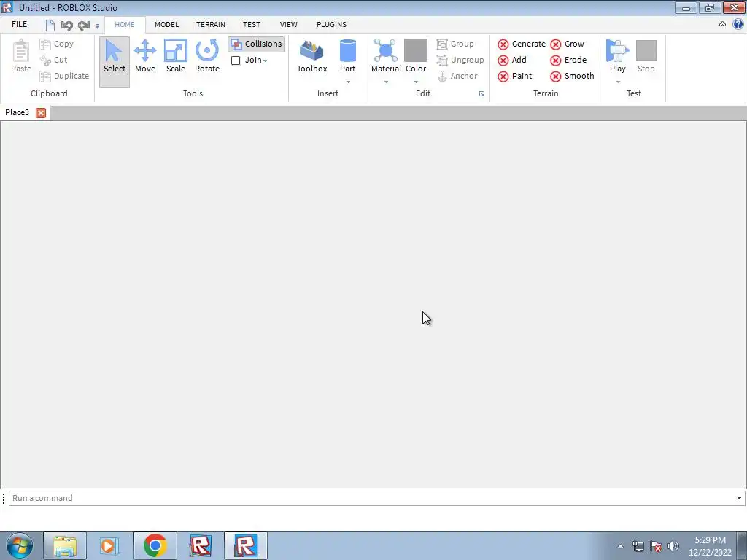Copy the selection

coord(57,44)
